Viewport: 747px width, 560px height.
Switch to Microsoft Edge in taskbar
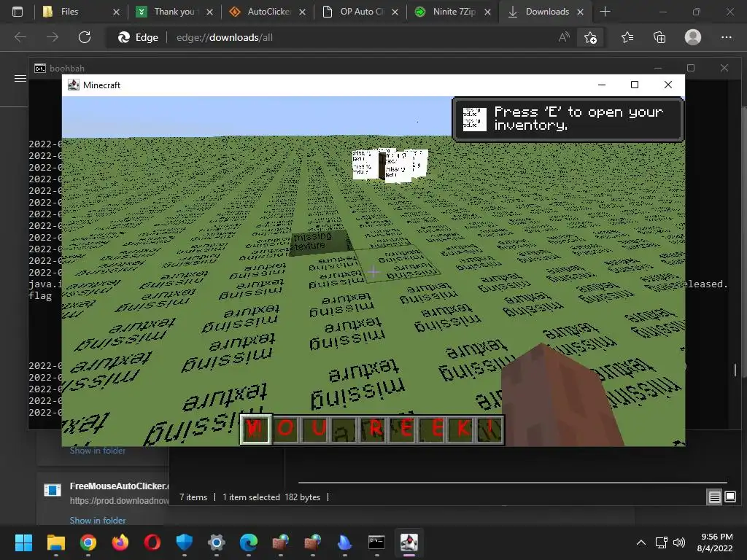pos(249,542)
